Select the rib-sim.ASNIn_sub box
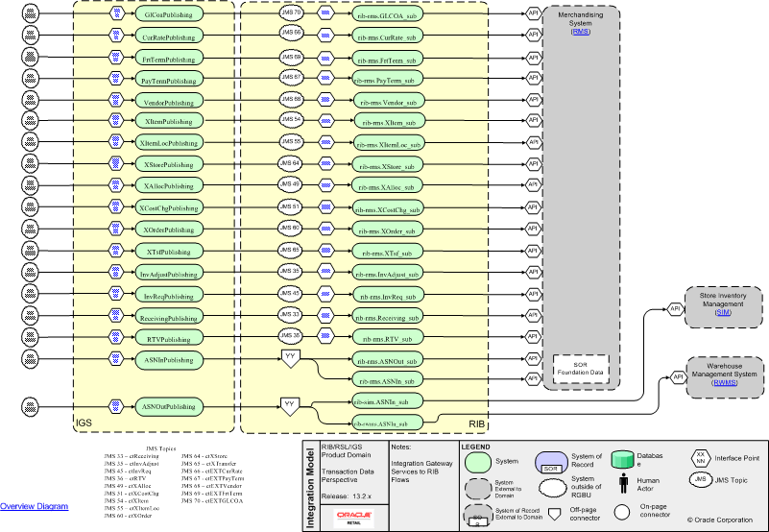The height and width of the screenshot is (532, 769). click(x=387, y=401)
